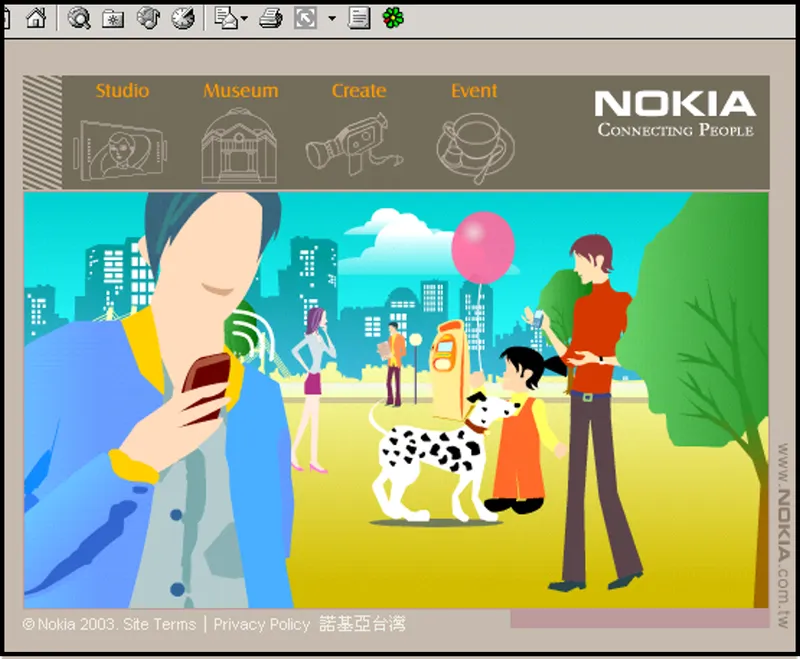
Task: Open the Studio menu item
Action: (x=122, y=91)
